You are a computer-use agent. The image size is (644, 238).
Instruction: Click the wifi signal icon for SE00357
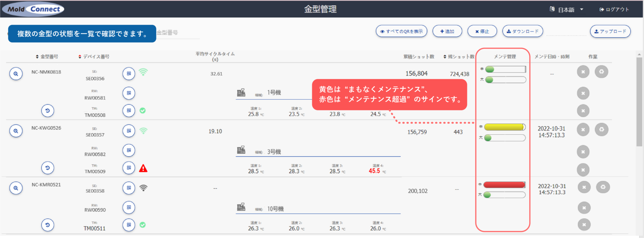[143, 131]
